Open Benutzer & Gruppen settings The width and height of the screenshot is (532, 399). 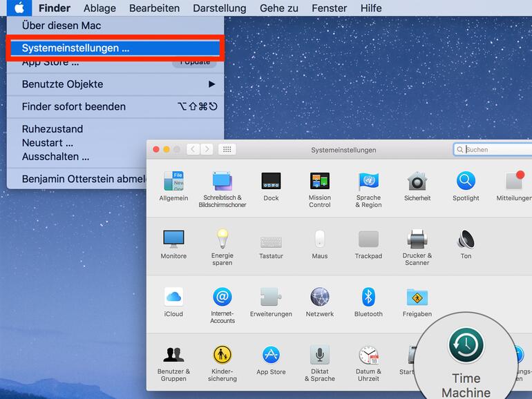click(173, 363)
